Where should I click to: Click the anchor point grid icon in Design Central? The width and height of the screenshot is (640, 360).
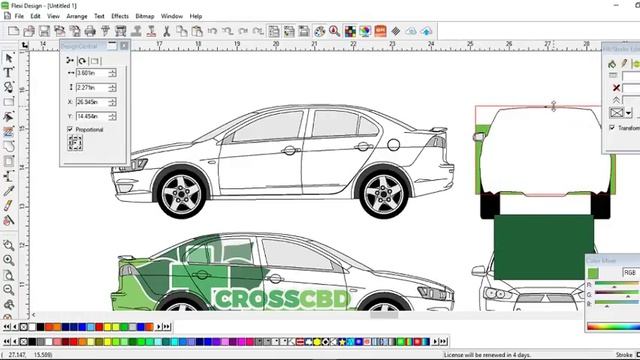click(x=75, y=143)
